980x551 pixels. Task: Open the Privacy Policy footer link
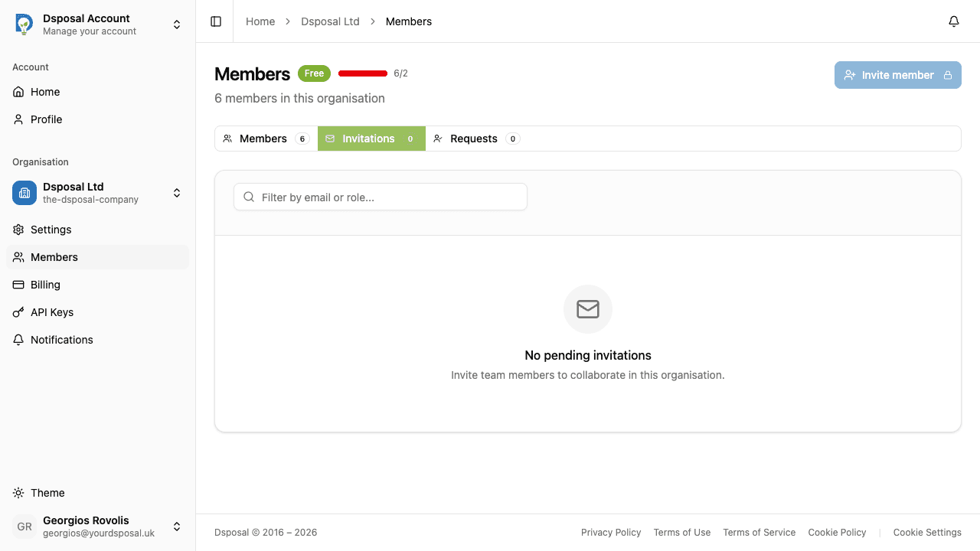[x=611, y=532]
